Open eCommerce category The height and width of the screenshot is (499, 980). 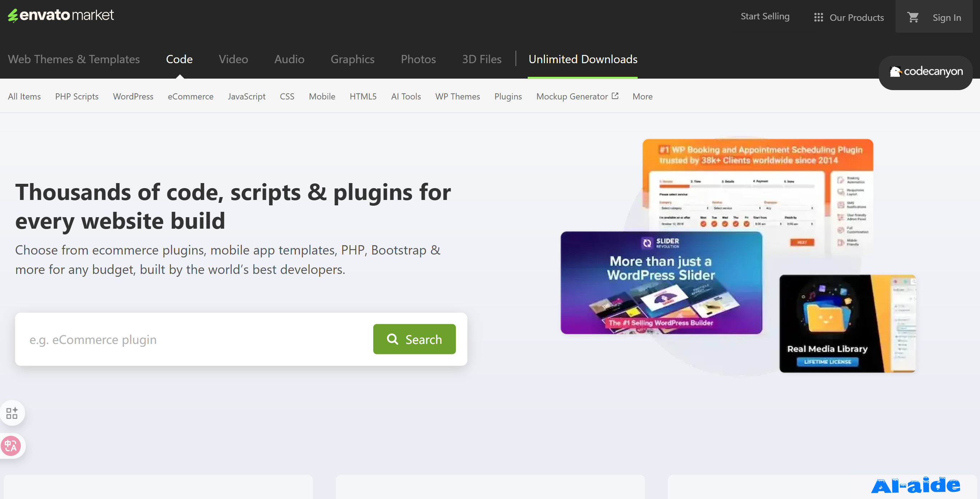point(191,97)
